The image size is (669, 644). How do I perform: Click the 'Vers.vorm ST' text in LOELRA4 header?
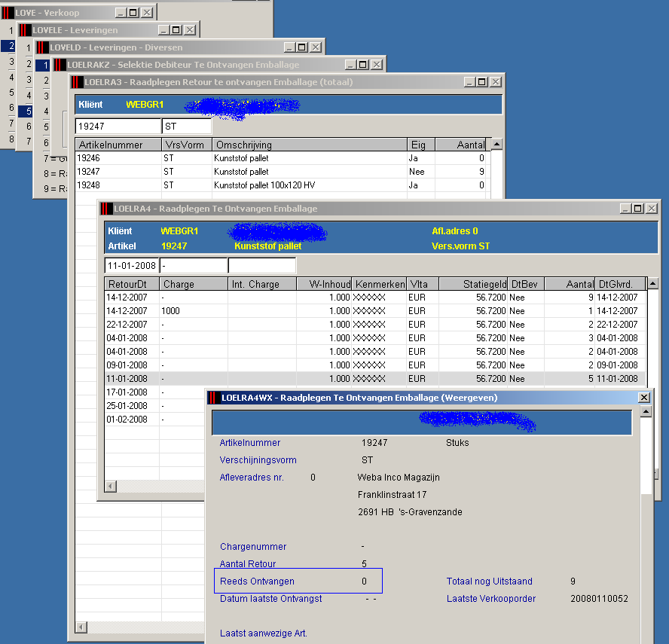[461, 246]
